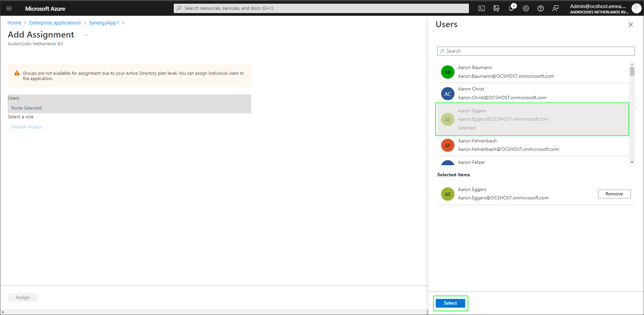Viewport: 644px width, 315px height.
Task: Open Directories and subscriptions filter icon
Action: 496,8
